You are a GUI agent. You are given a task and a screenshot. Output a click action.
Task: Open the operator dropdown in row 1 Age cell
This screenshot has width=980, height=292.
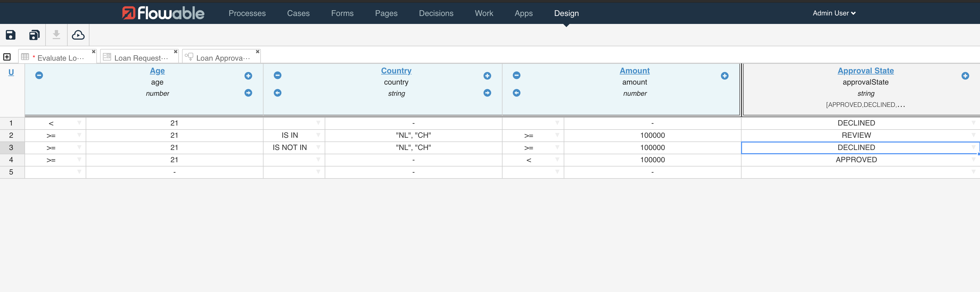pos(79,123)
